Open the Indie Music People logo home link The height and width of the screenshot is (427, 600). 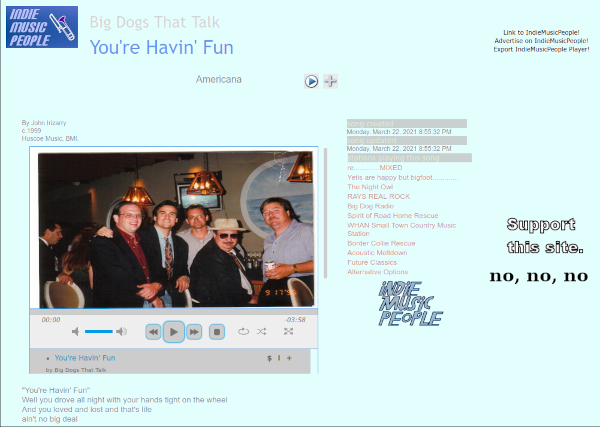point(42,27)
